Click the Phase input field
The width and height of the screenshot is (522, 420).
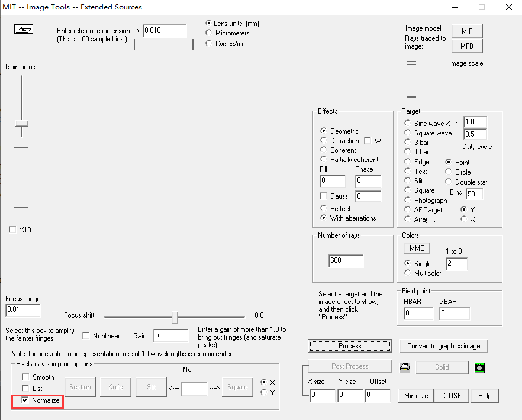[x=368, y=181]
